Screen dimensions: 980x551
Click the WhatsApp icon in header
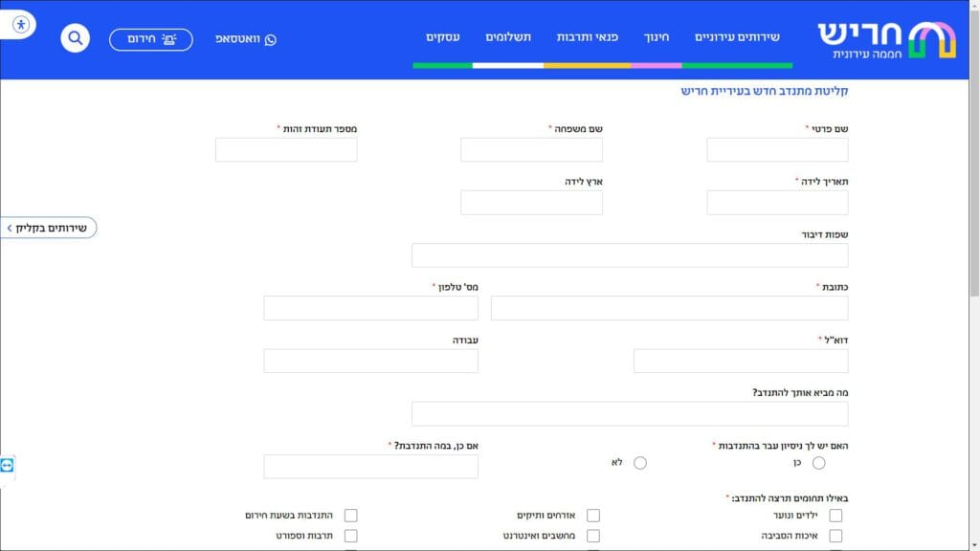[271, 39]
